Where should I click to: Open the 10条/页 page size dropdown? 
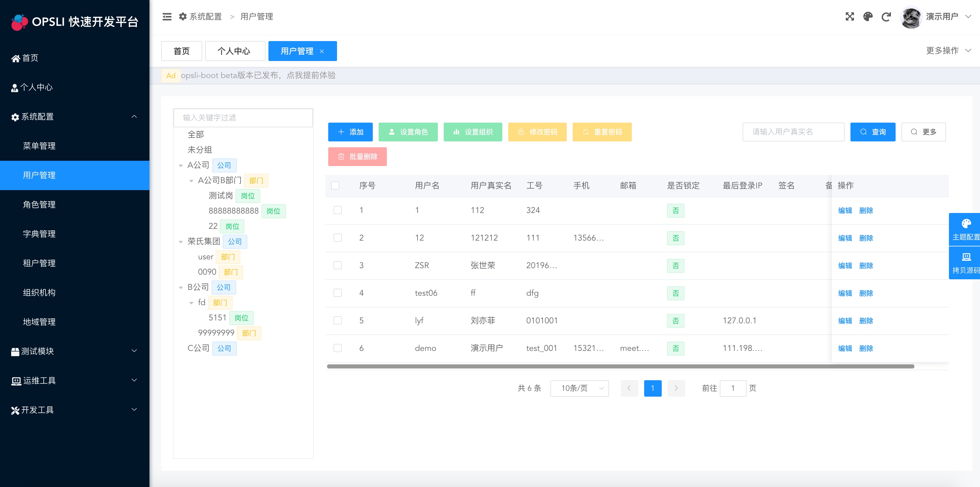click(x=579, y=388)
